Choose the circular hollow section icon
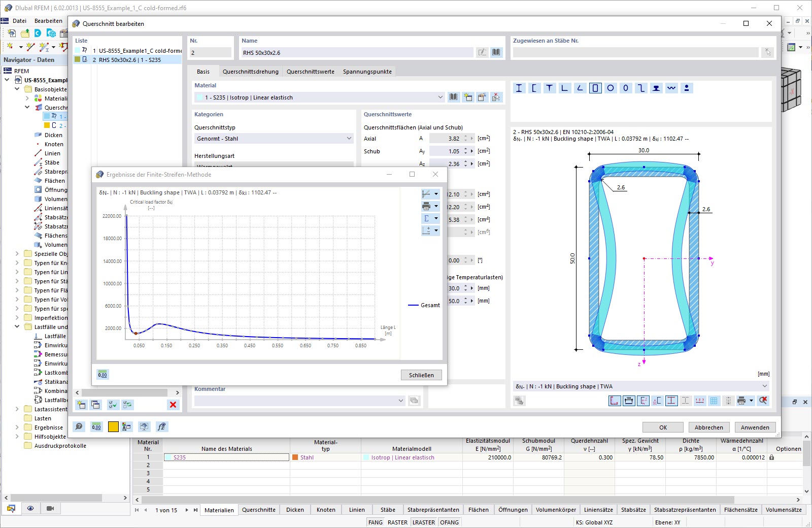 coord(611,88)
